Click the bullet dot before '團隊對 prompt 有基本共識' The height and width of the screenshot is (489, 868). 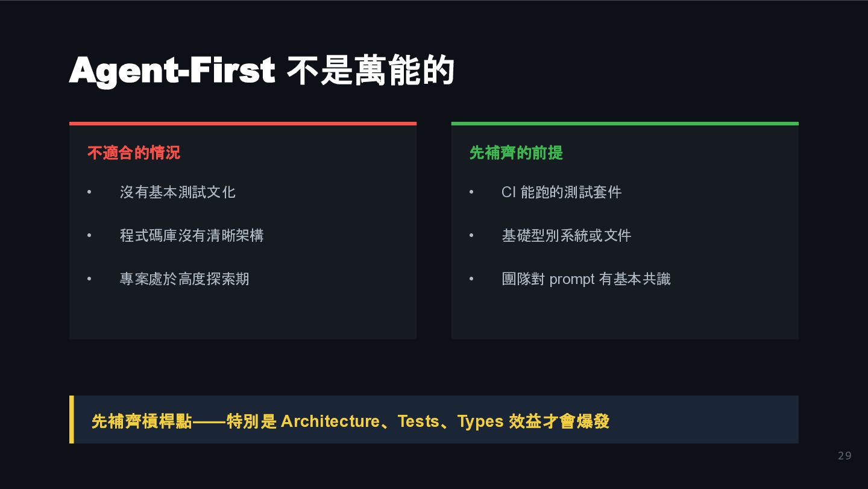pos(471,279)
